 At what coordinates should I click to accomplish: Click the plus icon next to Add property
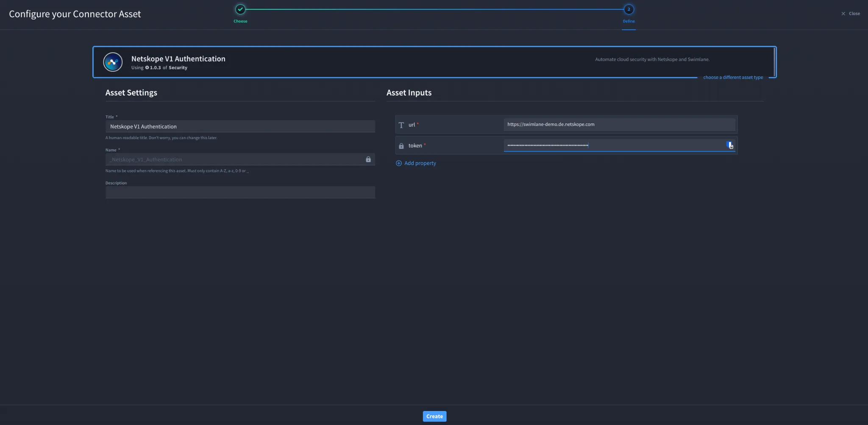pyautogui.click(x=399, y=163)
